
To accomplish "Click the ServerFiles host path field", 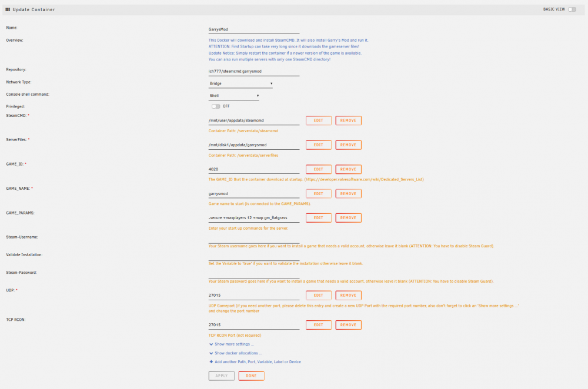I will coord(254,145).
